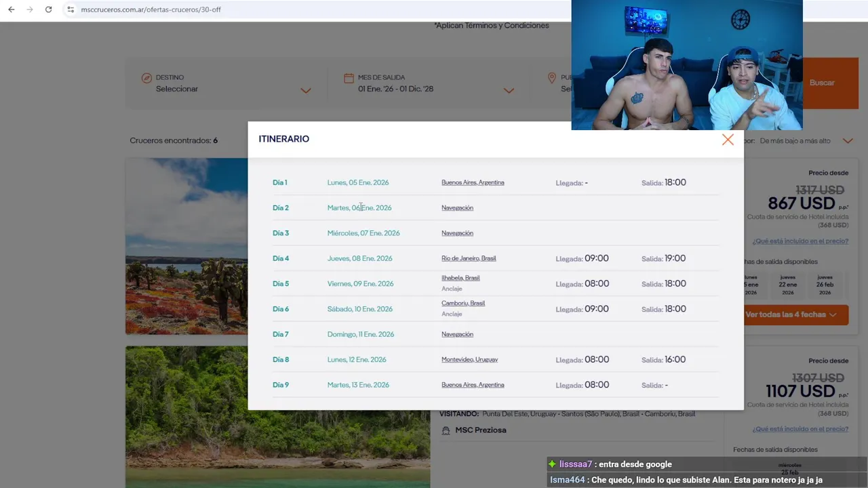Click Buenos Aires, Argentina on Día 1
This screenshot has height=488, width=868.
coord(473,182)
